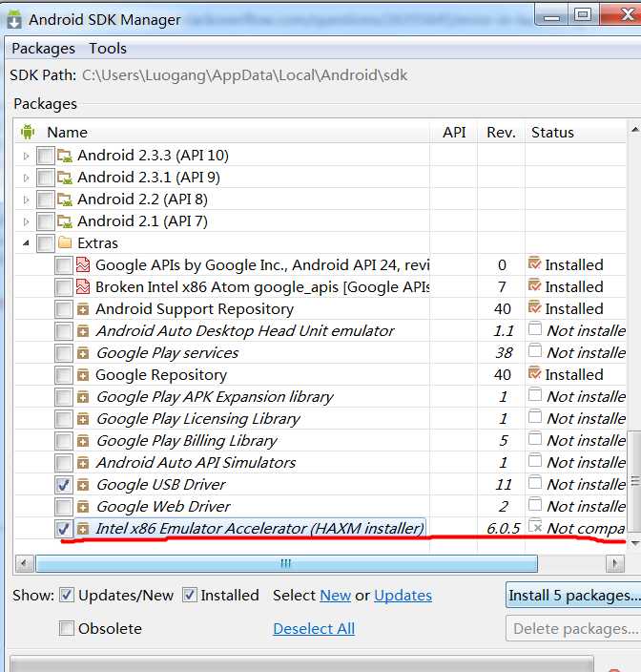Screen dimensions: 641x672
Task: Uncheck the Intel x86 Emulator Accelerator checkbox
Action: pos(63,529)
